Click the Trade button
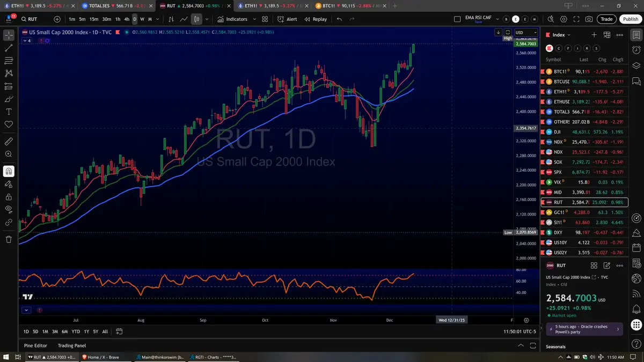The height and width of the screenshot is (362, 644). (x=606, y=19)
